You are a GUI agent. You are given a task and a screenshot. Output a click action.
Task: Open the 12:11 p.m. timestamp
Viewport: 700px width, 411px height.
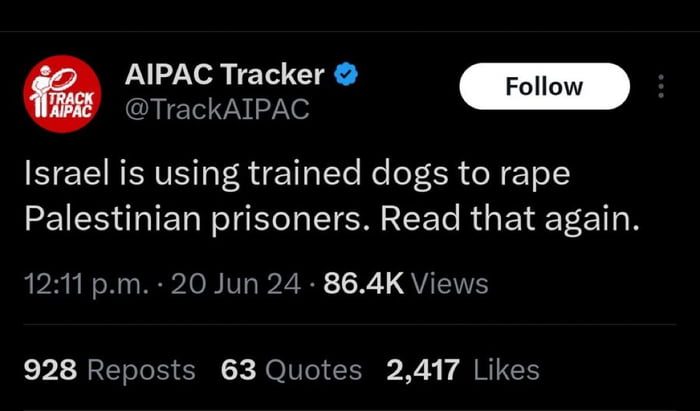pyautogui.click(x=85, y=284)
